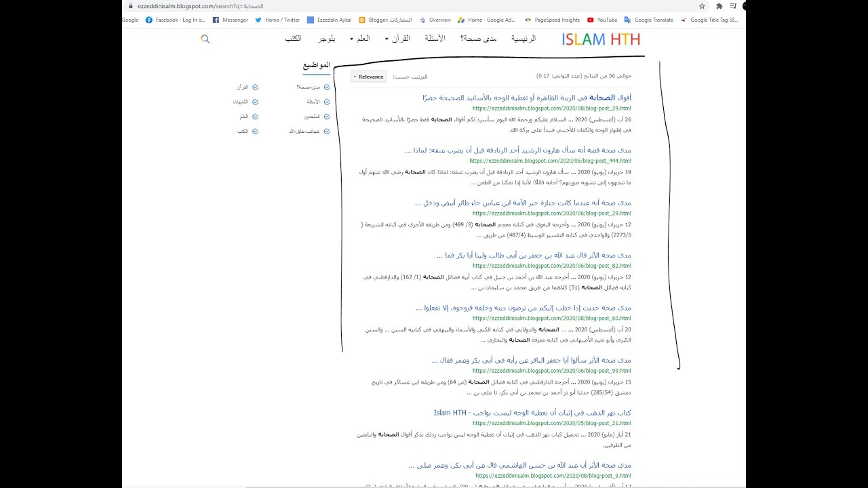Open the بلوجر menu item
The width and height of the screenshot is (868, 488).
pyautogui.click(x=327, y=39)
